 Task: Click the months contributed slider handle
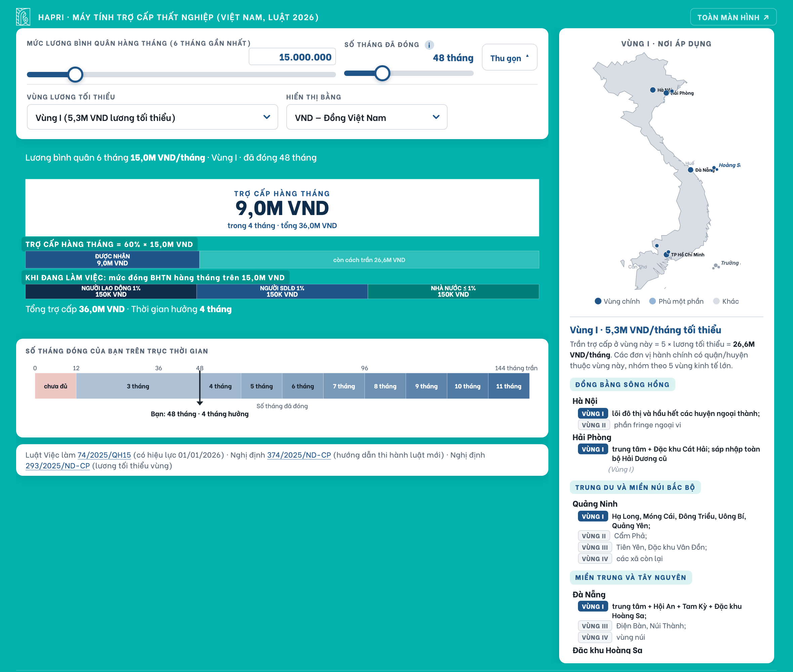pyautogui.click(x=382, y=73)
